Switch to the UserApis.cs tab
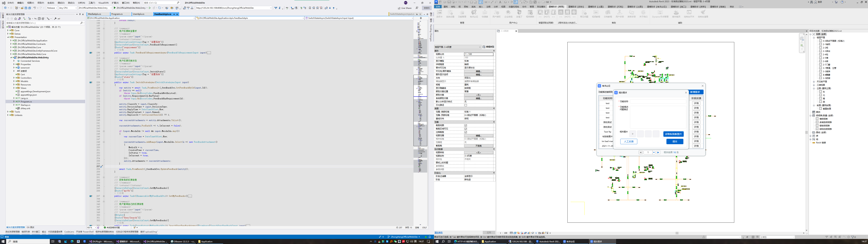 pos(139,14)
